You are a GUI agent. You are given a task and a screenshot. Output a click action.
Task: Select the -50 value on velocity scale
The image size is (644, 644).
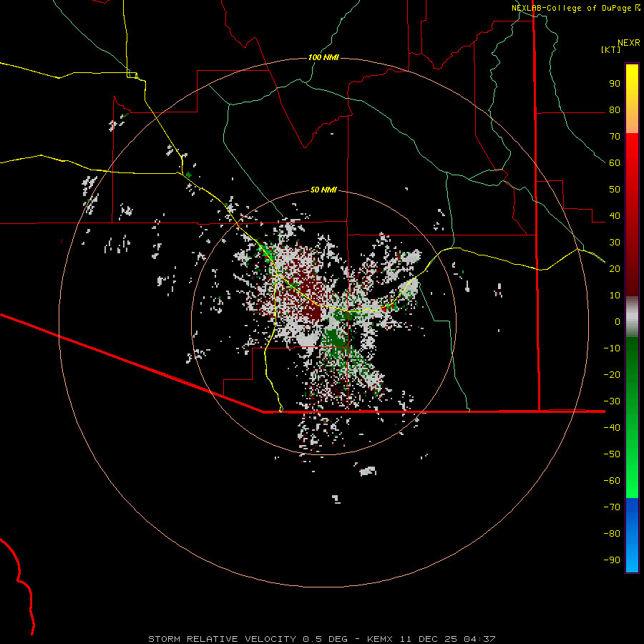tap(612, 454)
